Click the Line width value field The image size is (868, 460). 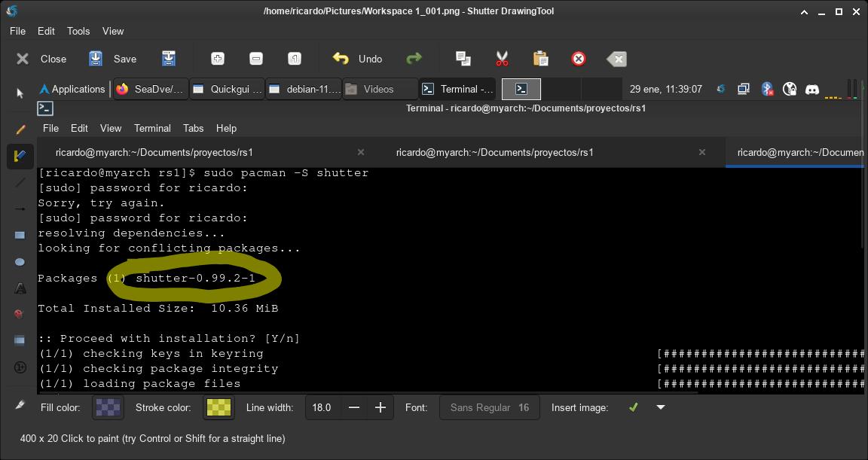(322, 407)
